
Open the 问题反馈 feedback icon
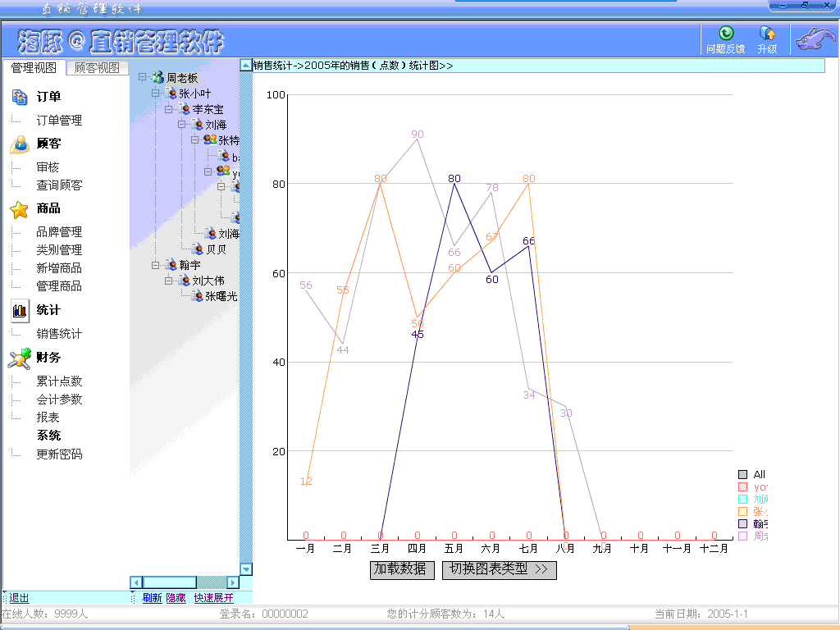click(726, 33)
